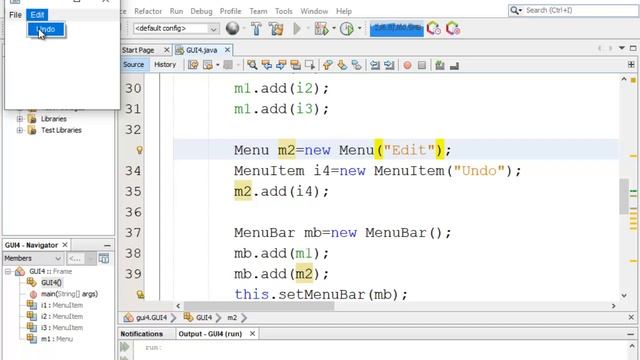Close the GUI4.java tab
The width and height of the screenshot is (640, 360).
[227, 50]
